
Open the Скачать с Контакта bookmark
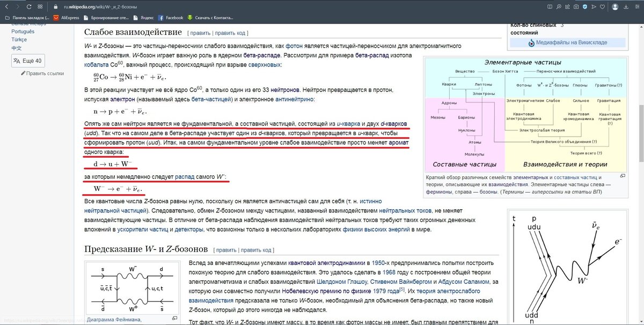(x=209, y=18)
